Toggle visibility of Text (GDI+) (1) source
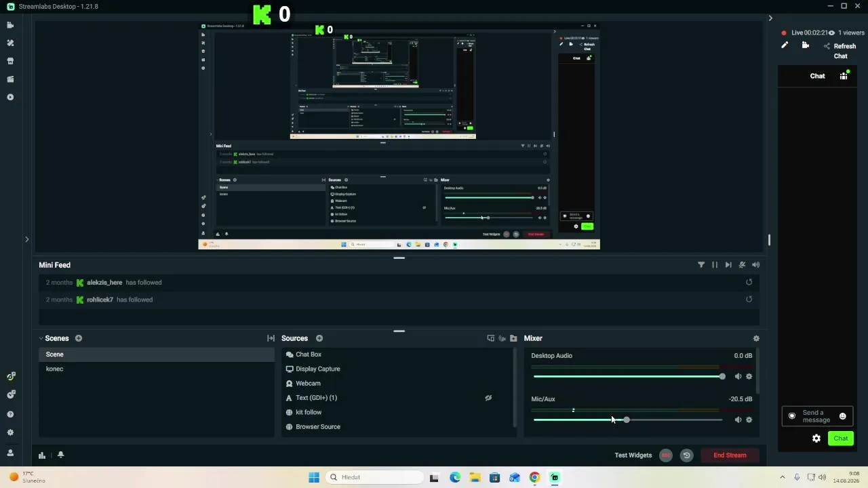This screenshot has height=488, width=868. [488, 398]
